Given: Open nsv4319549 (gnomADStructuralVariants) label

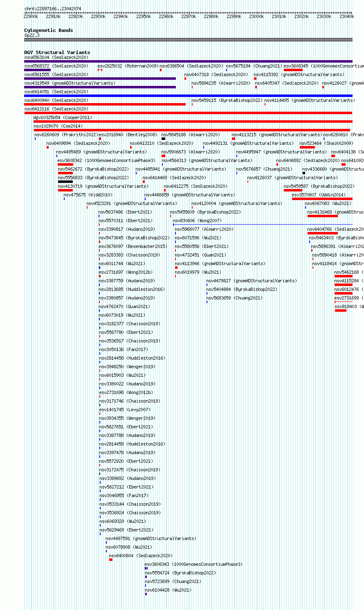Looking at the screenshot, I should [x=70, y=83].
